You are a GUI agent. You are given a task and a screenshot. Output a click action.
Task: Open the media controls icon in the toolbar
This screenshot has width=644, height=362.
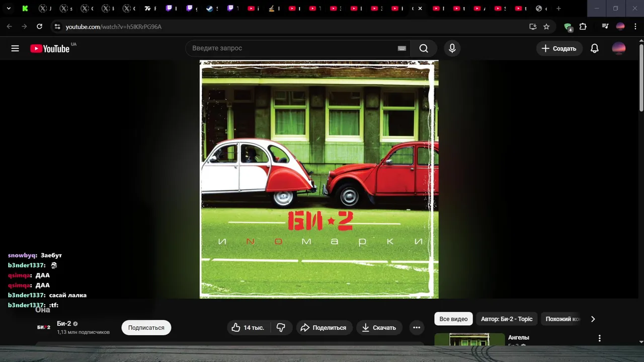tap(605, 27)
